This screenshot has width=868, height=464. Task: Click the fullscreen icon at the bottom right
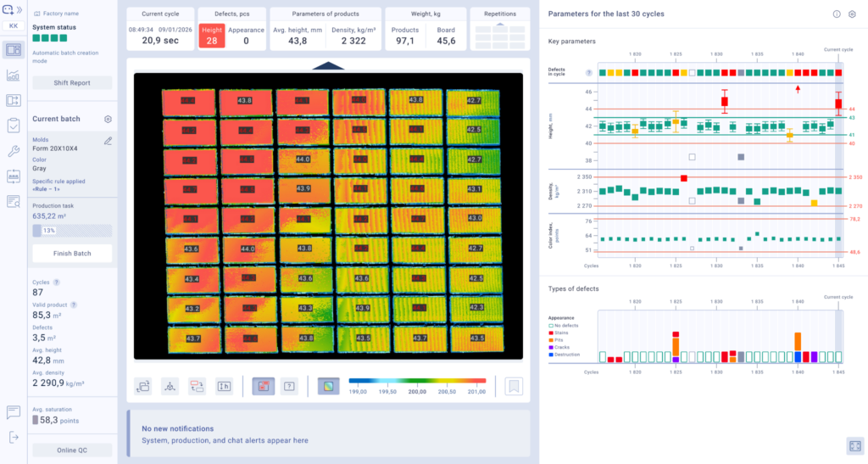855,445
